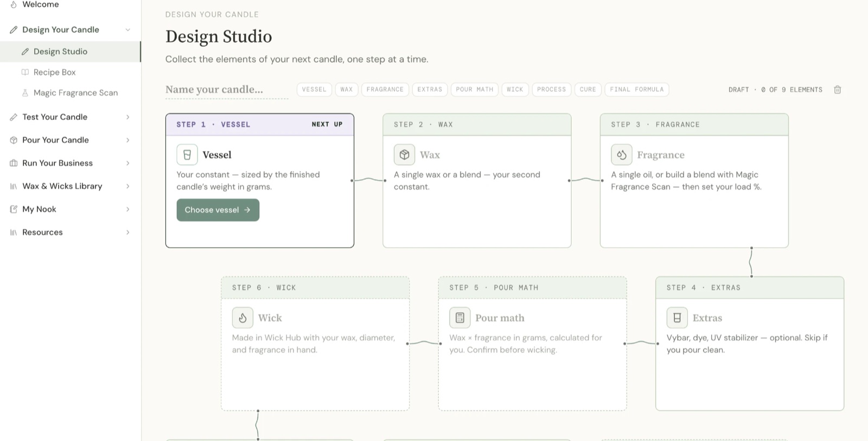
Task: Click the Pour math calculator icon
Action: 459,318
